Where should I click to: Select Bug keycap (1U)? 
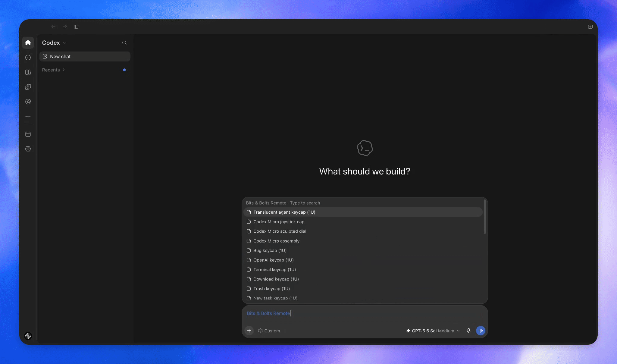point(363,250)
